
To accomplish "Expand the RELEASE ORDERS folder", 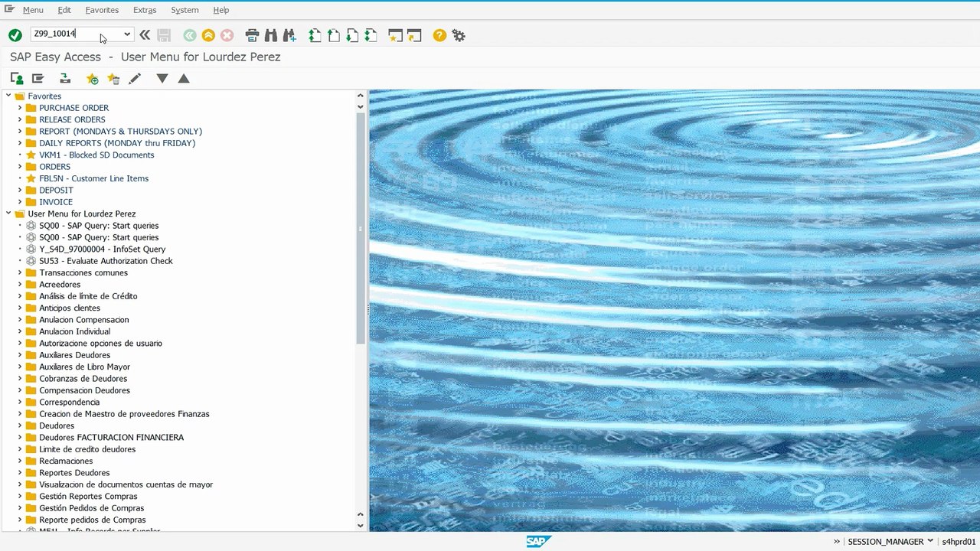I will point(20,119).
